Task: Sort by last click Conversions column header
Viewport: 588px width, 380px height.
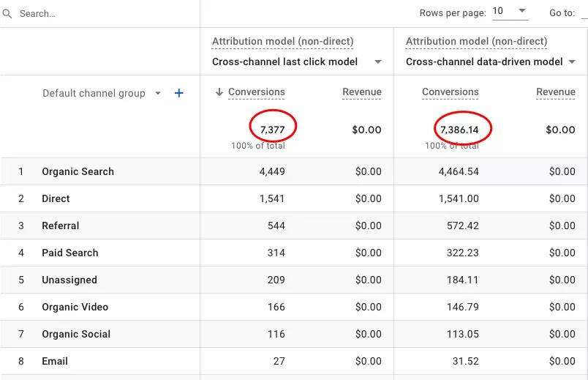Action: 257,92
